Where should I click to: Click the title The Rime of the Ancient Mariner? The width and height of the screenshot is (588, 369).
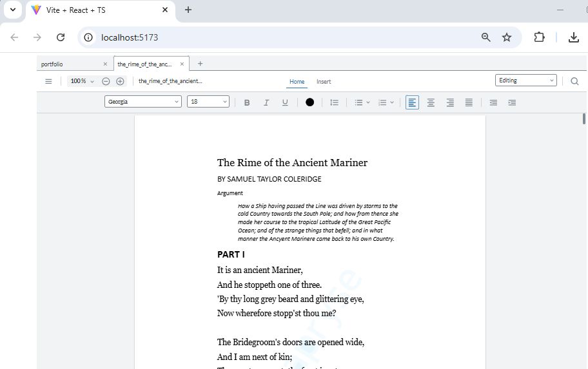292,162
